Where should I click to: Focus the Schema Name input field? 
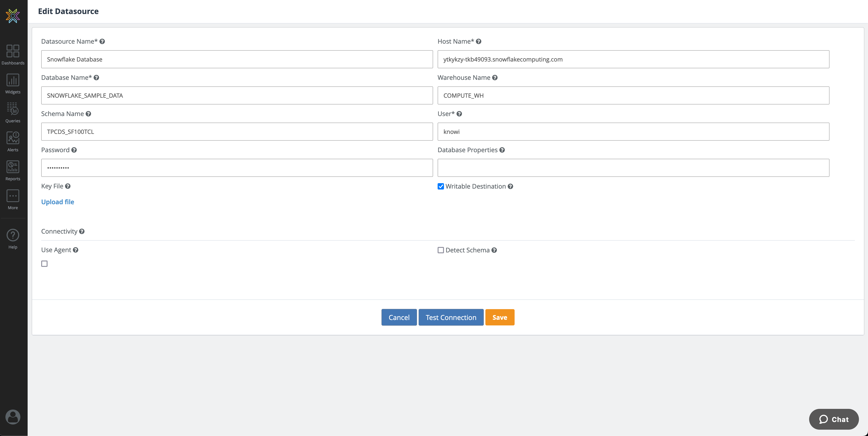pos(237,132)
